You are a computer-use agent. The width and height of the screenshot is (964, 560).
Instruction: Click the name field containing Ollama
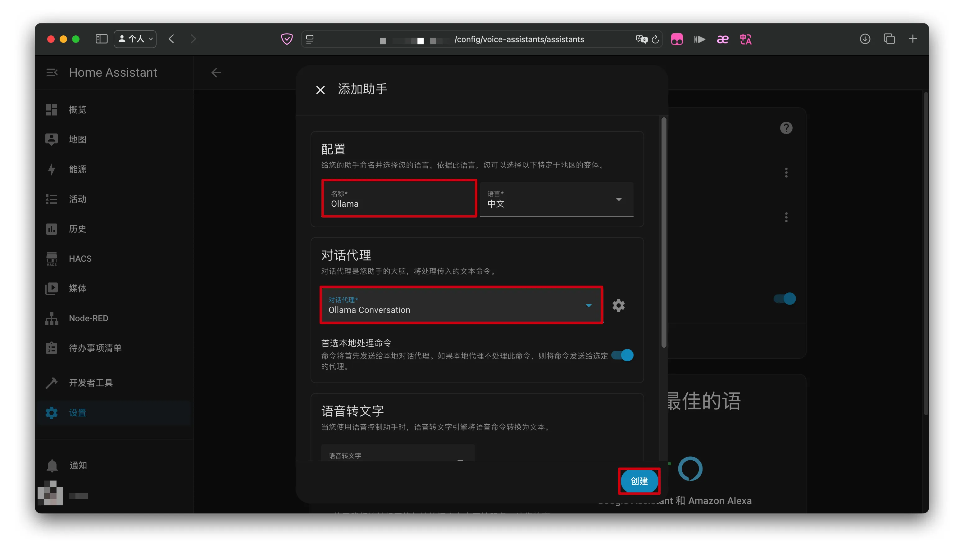point(399,199)
